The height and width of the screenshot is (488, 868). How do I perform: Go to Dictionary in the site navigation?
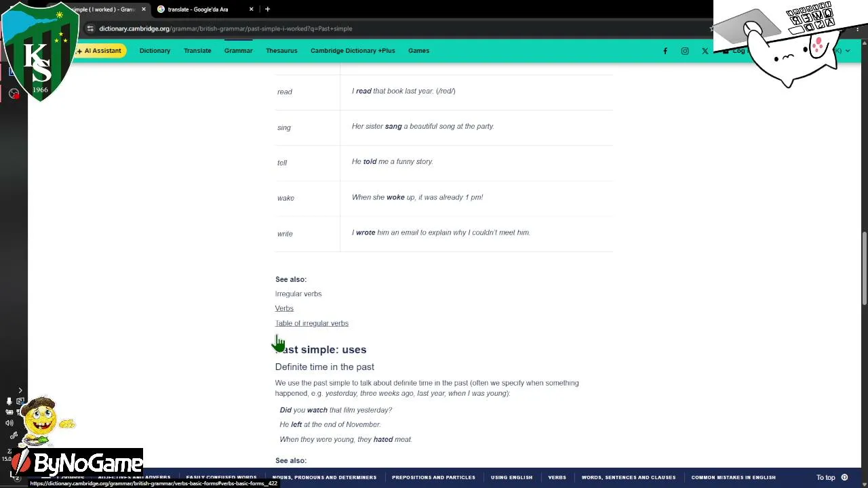155,51
